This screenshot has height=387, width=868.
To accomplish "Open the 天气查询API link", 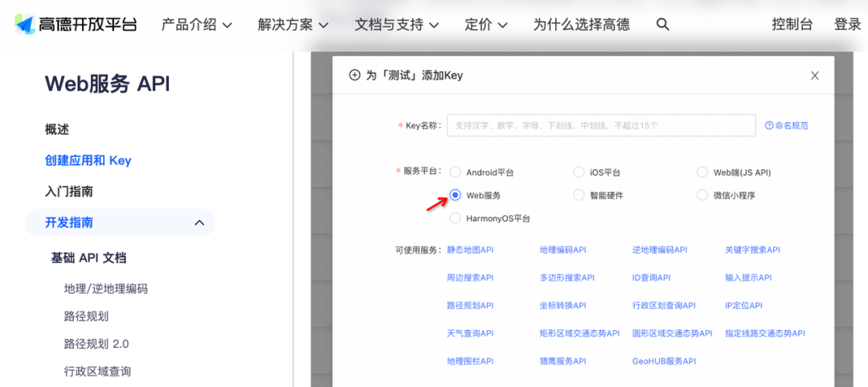I will 470,333.
